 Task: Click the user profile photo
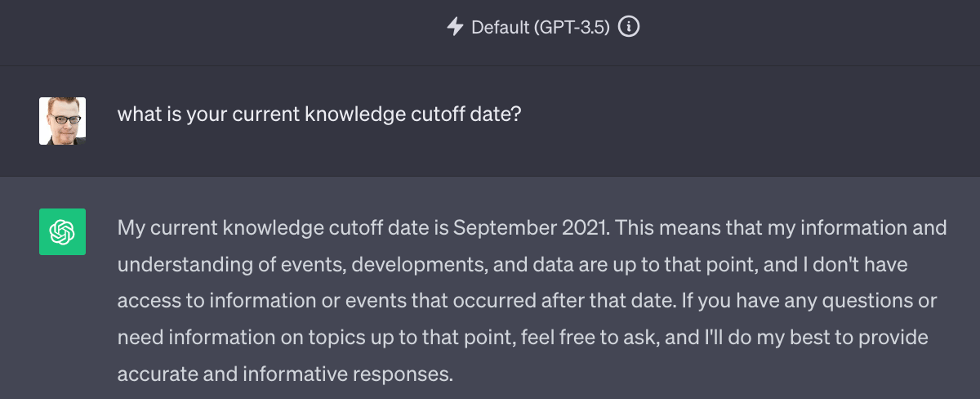coord(62,121)
